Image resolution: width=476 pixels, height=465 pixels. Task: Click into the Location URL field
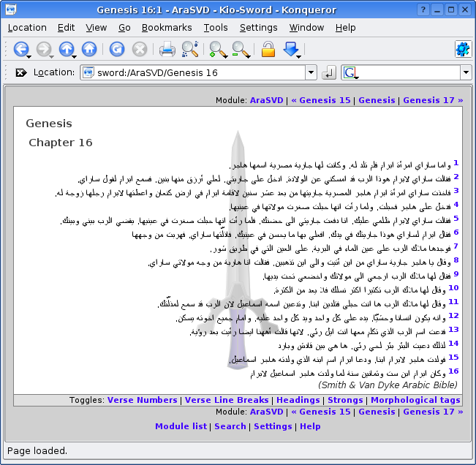pos(200,73)
